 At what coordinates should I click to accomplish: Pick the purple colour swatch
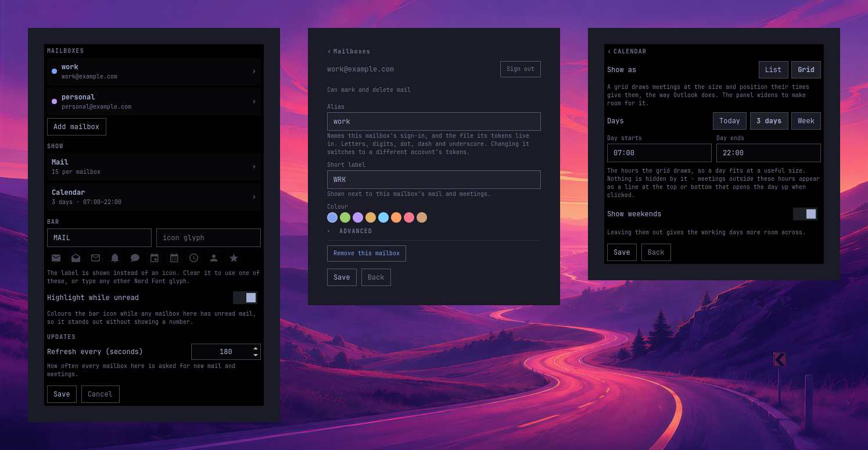pos(358,217)
